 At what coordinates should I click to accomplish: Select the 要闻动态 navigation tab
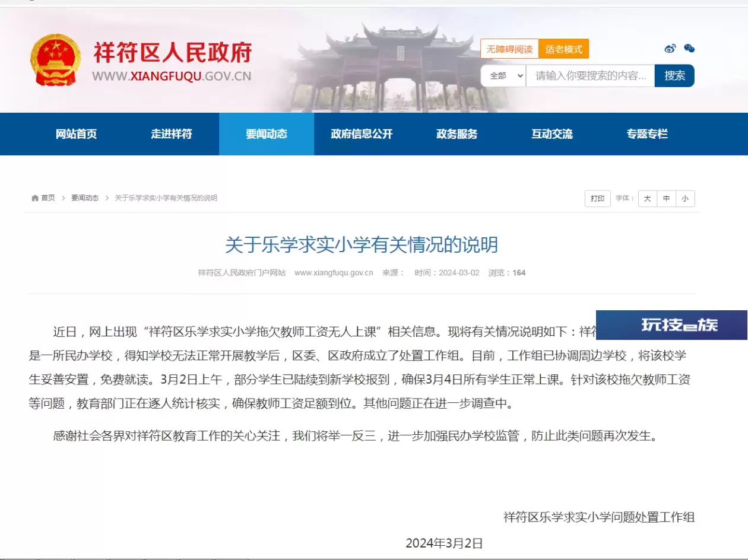(x=267, y=134)
